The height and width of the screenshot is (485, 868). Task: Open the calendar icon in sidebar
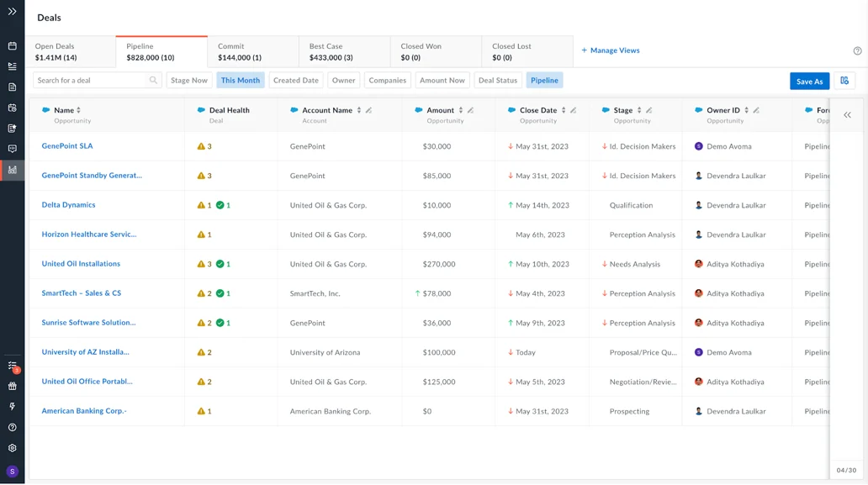12,46
